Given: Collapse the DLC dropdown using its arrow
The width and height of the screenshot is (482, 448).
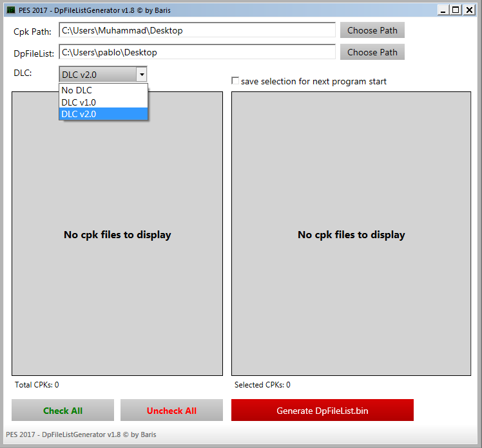Looking at the screenshot, I should click(x=142, y=74).
